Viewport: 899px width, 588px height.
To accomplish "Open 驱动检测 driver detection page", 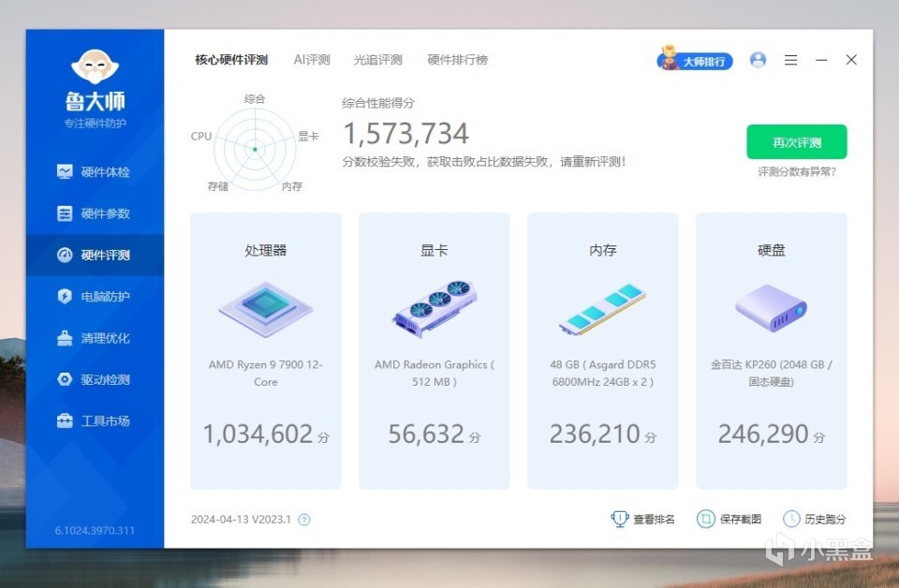I will click(95, 379).
